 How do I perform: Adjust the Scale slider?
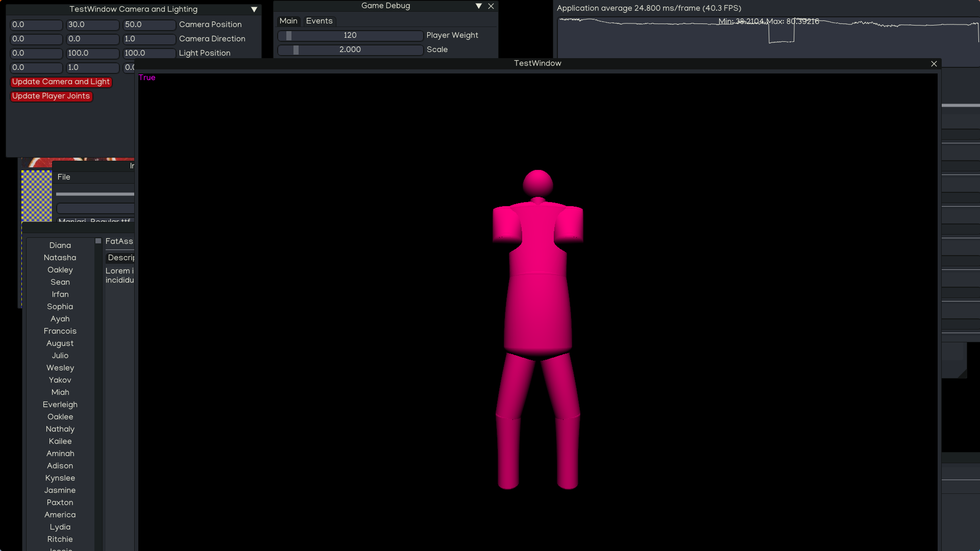[x=350, y=49]
